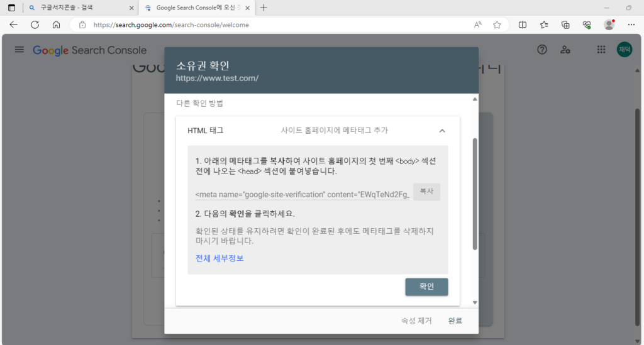Add this page to favorites with the star icon

click(x=497, y=25)
